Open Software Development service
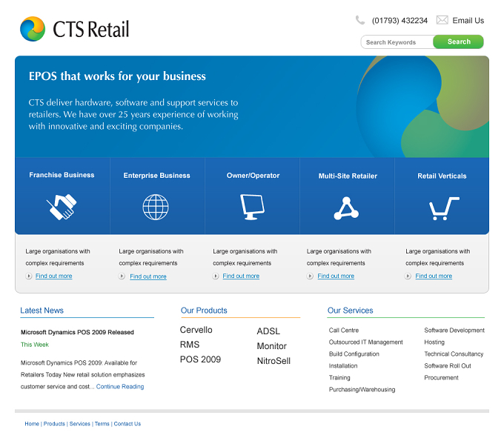The height and width of the screenshot is (438, 504). (454, 331)
